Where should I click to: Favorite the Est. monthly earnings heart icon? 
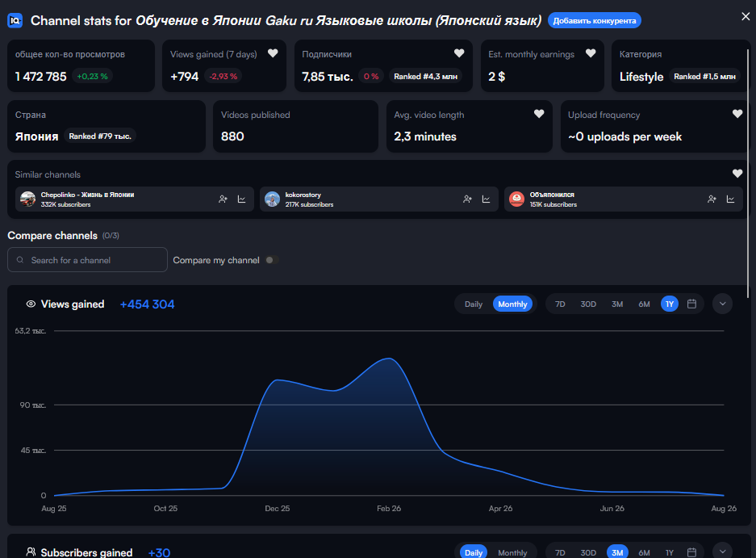click(591, 53)
